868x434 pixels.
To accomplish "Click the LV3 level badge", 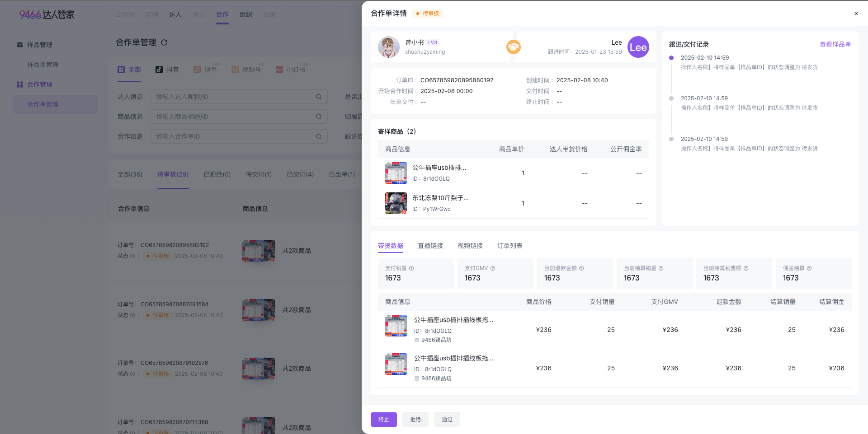I will click(433, 42).
